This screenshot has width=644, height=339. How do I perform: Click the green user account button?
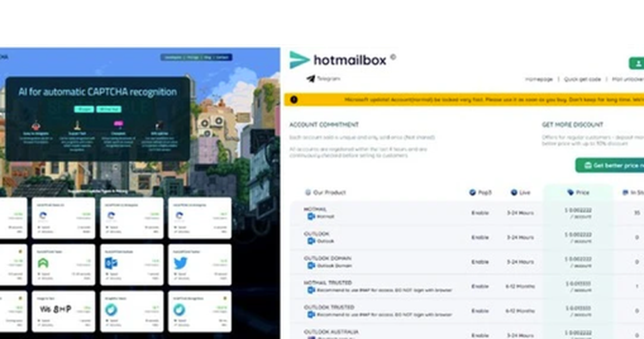click(x=637, y=63)
